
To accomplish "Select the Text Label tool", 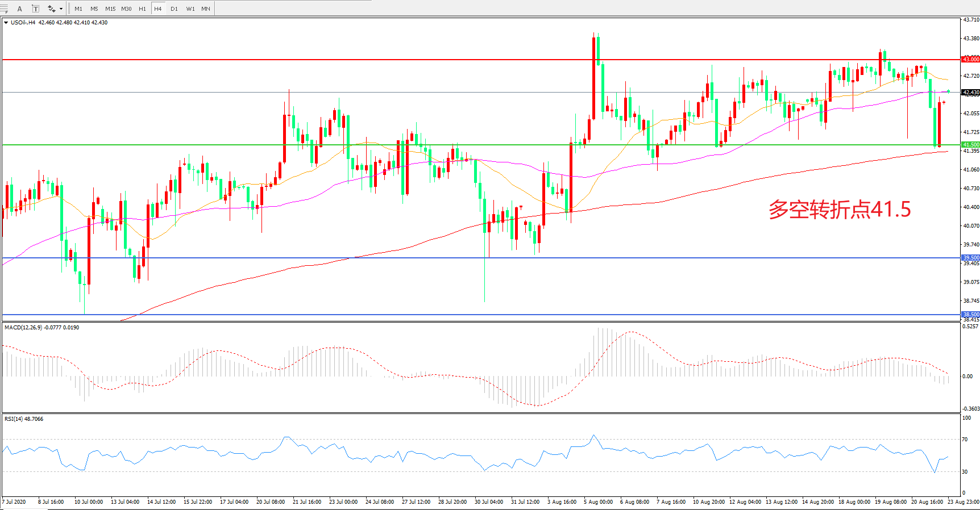I will point(35,9).
